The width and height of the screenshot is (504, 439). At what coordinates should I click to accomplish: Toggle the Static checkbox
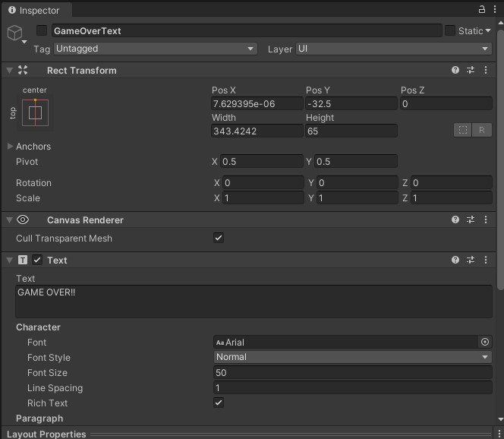tap(450, 31)
